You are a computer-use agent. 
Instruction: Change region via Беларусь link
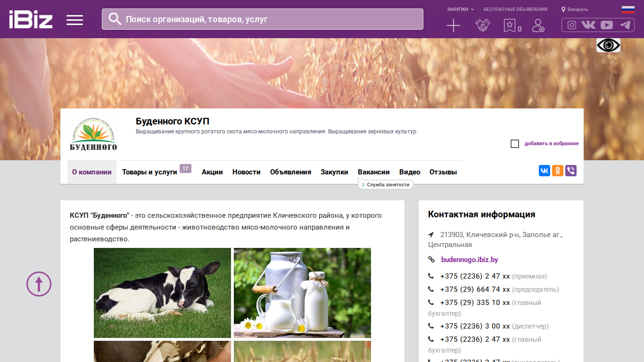[578, 9]
